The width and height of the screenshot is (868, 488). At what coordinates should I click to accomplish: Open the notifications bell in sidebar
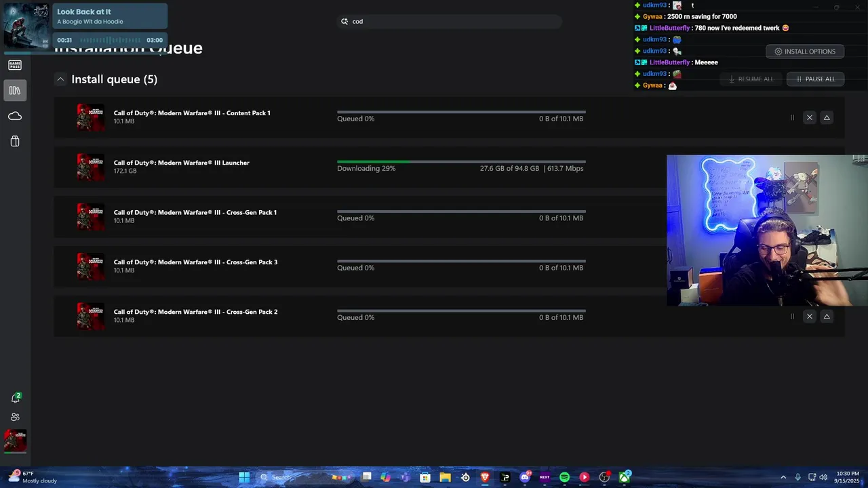(x=15, y=398)
